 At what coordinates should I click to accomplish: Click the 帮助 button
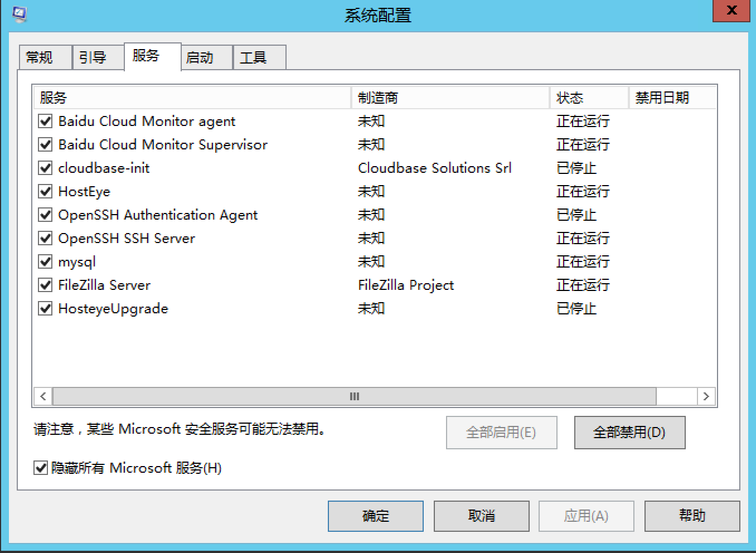pos(692,516)
